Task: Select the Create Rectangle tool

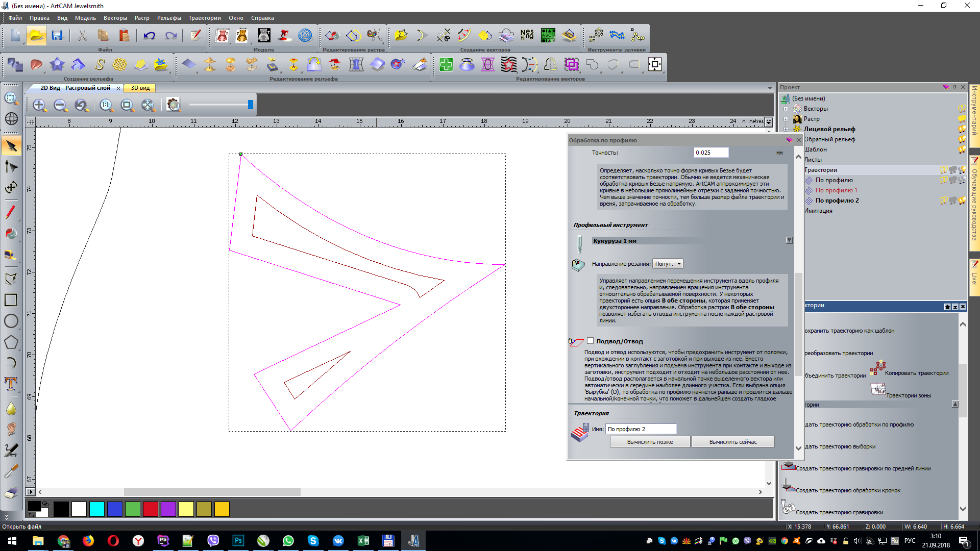Action: (11, 300)
